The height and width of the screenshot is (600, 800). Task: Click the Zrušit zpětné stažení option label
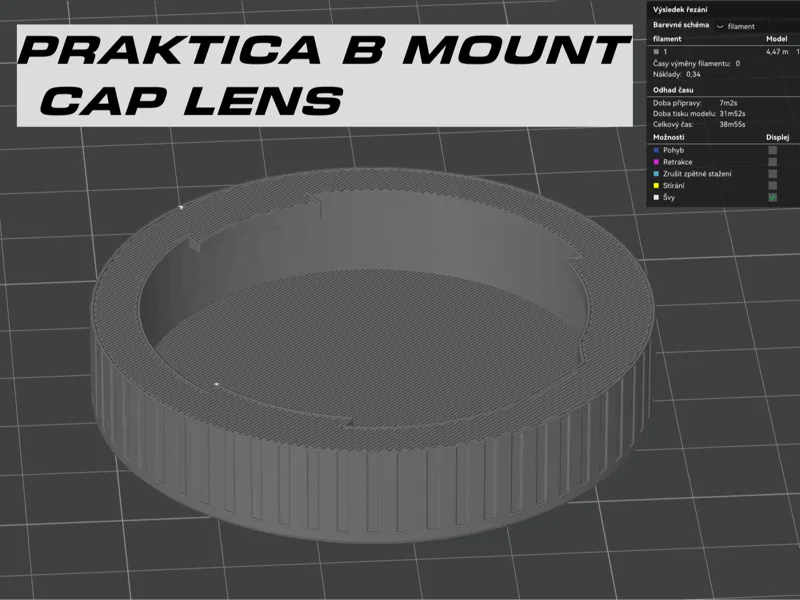click(x=697, y=174)
